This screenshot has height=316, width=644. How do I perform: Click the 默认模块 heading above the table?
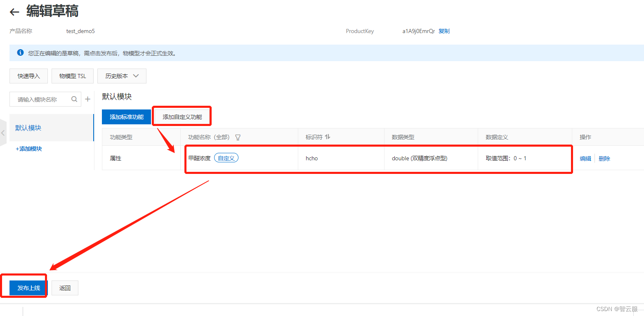[x=117, y=97]
